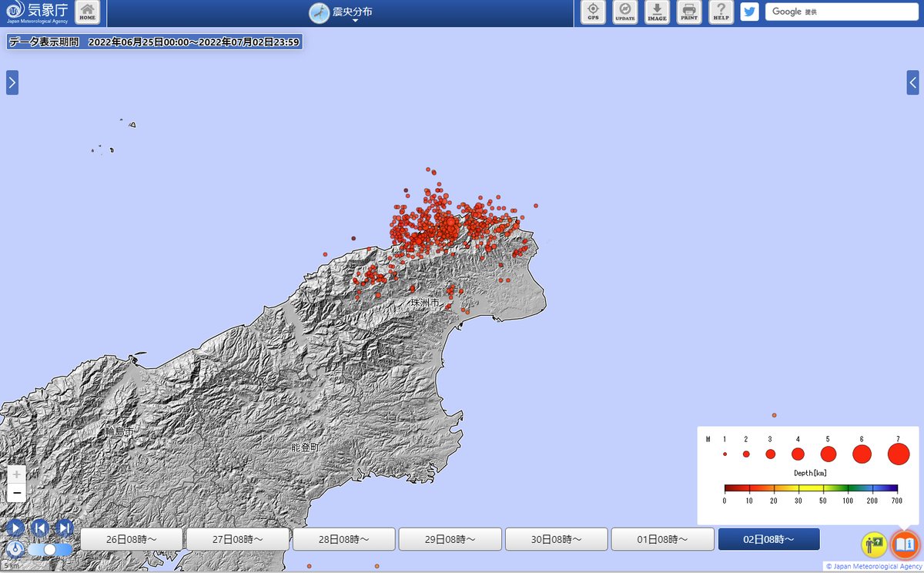Click the isolated epicenter dot above the legend

click(774, 415)
